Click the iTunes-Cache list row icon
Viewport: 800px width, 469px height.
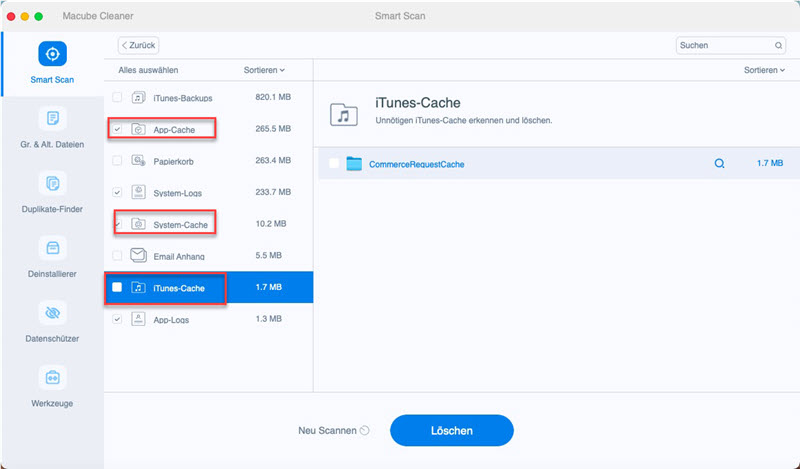point(138,287)
